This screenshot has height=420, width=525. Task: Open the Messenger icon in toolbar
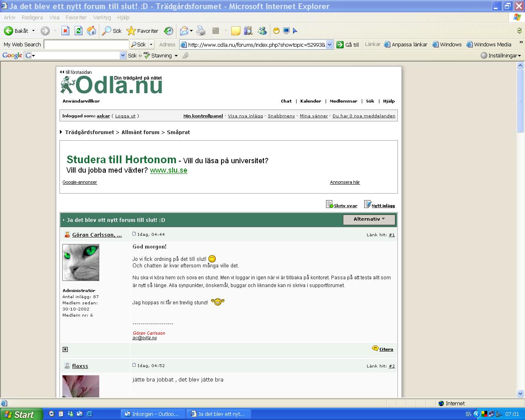point(262,31)
